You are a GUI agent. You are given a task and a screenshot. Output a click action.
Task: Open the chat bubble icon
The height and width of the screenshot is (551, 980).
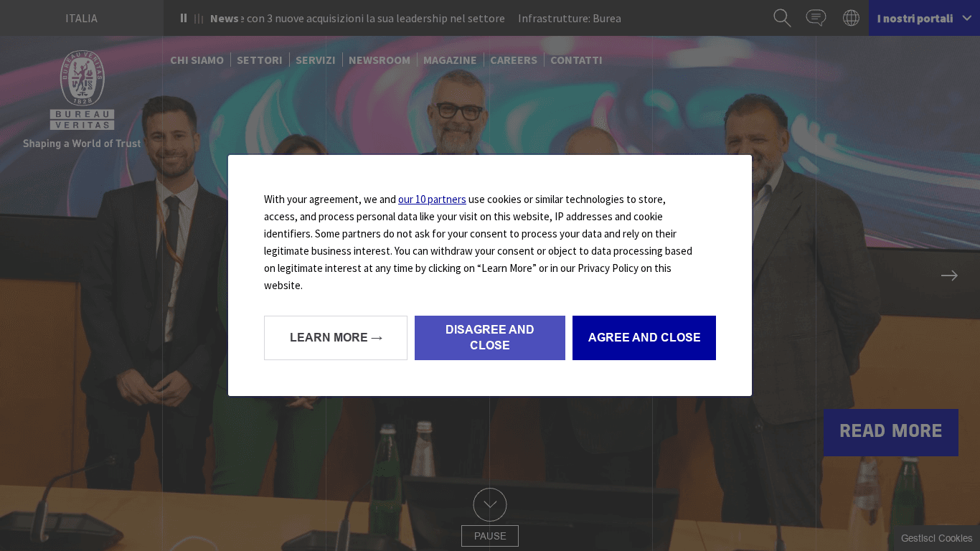click(816, 18)
